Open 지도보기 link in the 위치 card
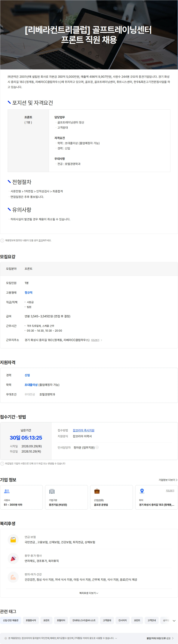 pyautogui.click(x=170, y=490)
